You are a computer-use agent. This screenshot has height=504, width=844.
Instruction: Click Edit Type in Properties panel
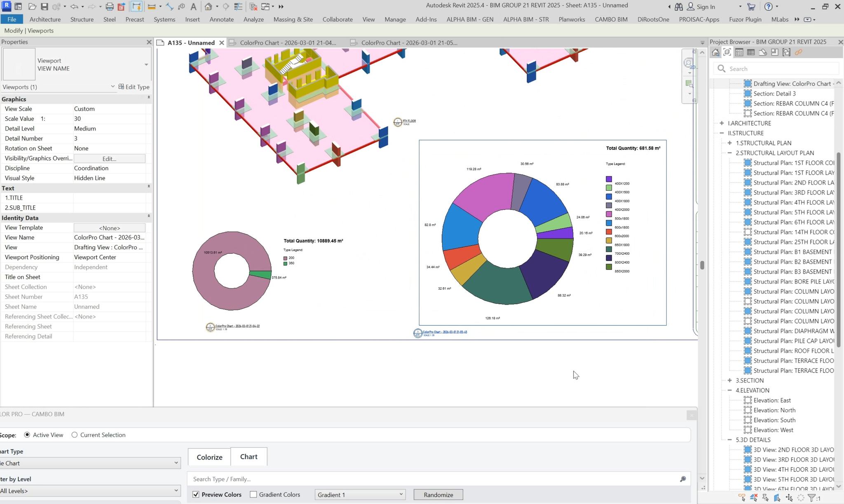click(x=134, y=87)
